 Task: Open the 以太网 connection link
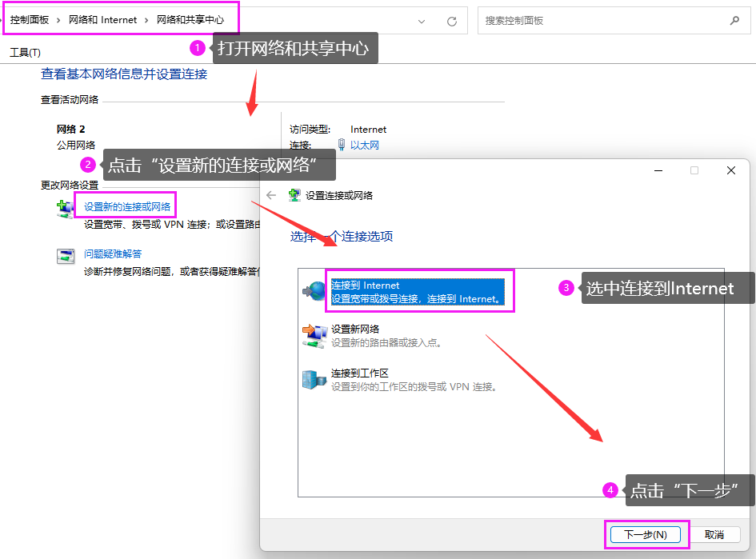coord(365,145)
